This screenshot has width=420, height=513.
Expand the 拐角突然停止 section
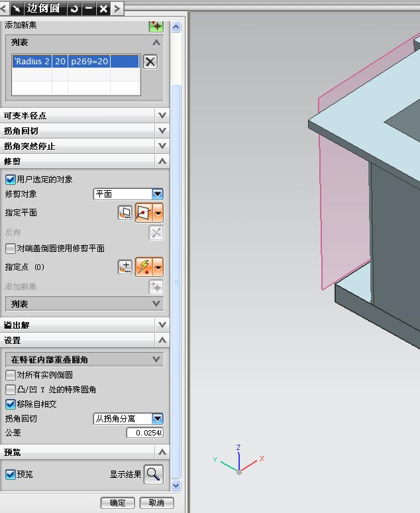pos(85,146)
